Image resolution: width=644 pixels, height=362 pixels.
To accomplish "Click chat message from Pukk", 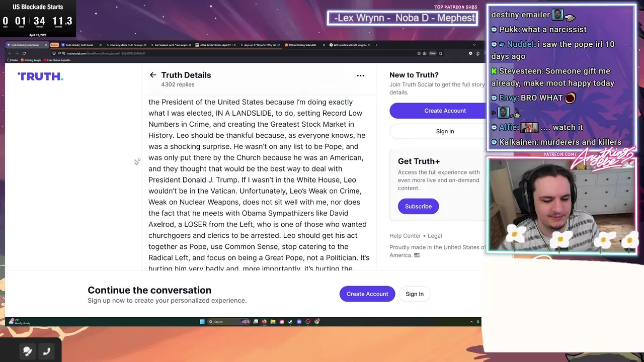I will pos(539,29).
